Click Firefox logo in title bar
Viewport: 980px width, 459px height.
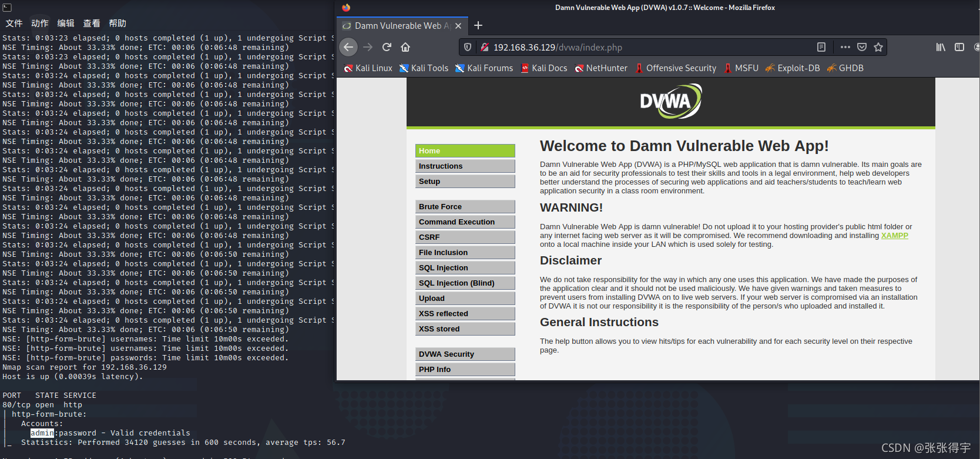click(346, 8)
